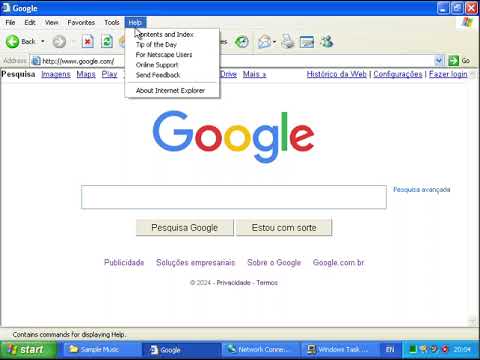Open the Tools menu
Viewport: 480px width, 360px height.
[x=112, y=23]
